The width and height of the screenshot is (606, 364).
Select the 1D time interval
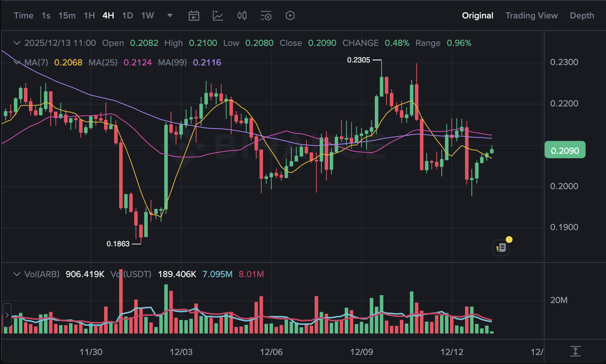click(x=127, y=16)
